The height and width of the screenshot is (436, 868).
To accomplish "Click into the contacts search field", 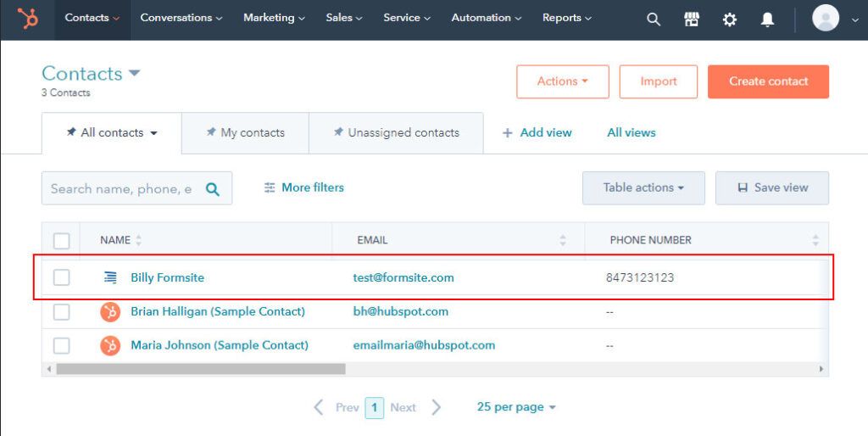I will click(136, 188).
